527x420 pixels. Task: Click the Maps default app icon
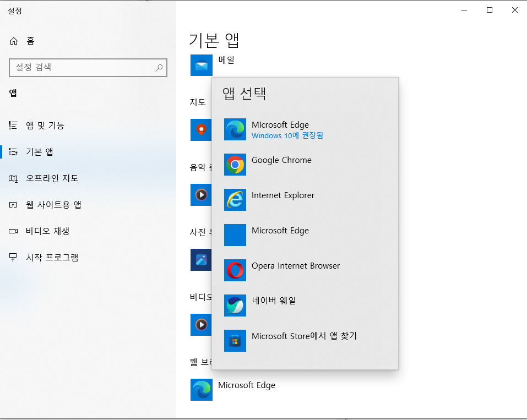pyautogui.click(x=201, y=130)
